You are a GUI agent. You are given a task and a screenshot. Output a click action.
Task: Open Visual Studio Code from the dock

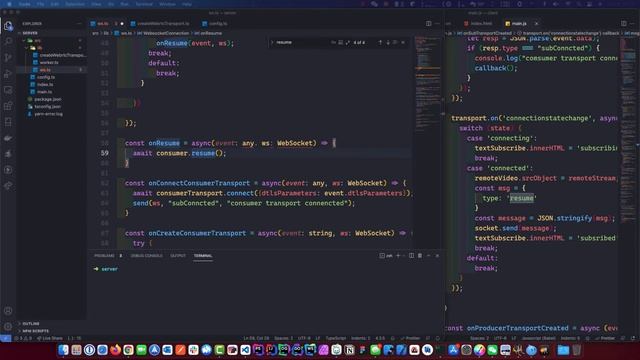[x=245, y=350]
